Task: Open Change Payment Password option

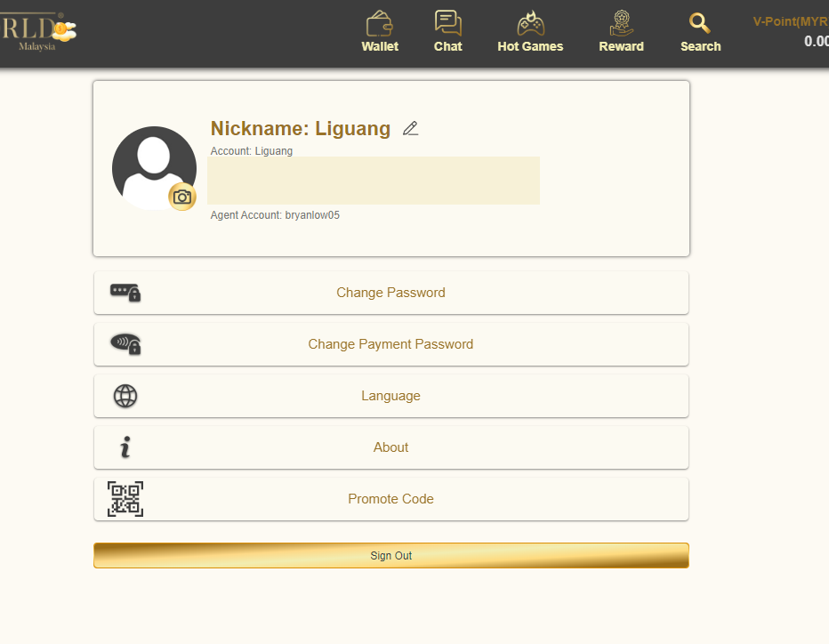Action: click(390, 344)
